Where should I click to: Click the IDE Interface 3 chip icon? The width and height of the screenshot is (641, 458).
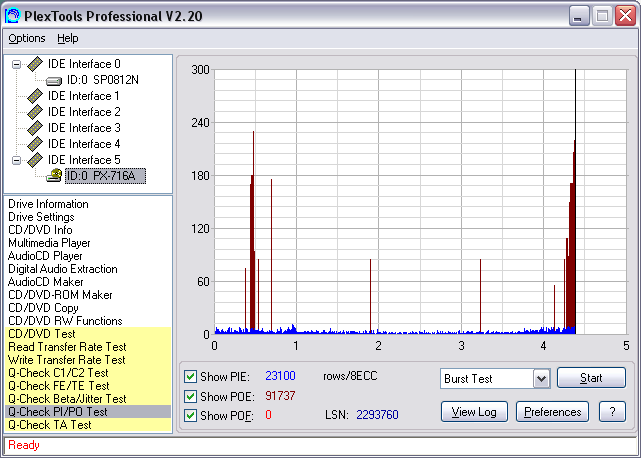(x=35, y=128)
